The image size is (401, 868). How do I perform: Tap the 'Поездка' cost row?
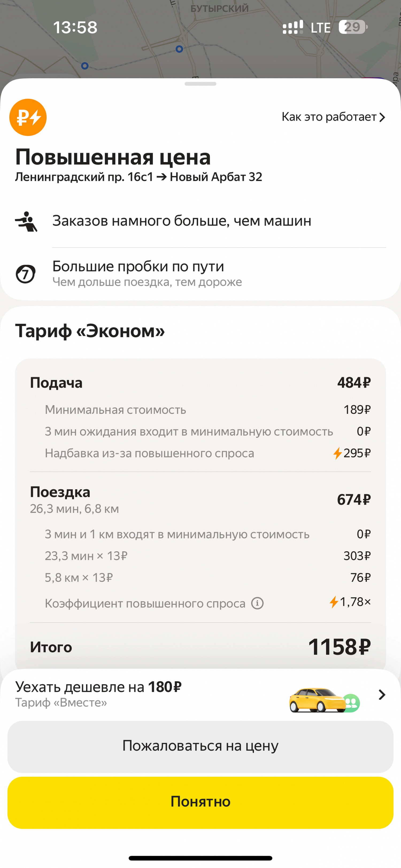click(x=200, y=499)
